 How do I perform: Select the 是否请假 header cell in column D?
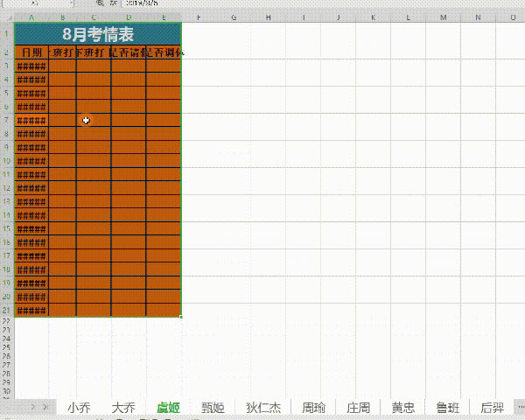[129, 52]
